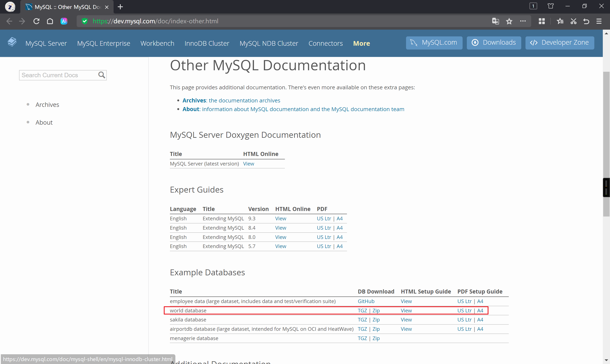Open Connectors menu item
610x364 pixels.
(x=326, y=43)
